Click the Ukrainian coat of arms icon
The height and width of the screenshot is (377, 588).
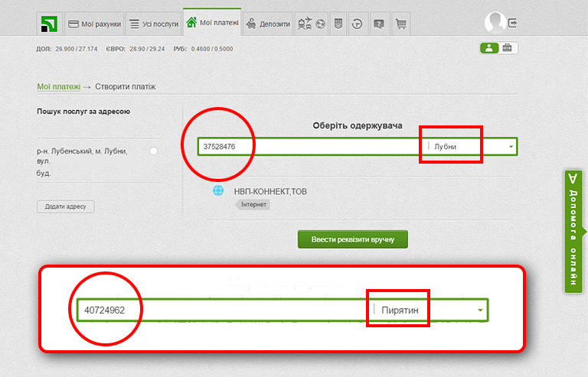[338, 24]
